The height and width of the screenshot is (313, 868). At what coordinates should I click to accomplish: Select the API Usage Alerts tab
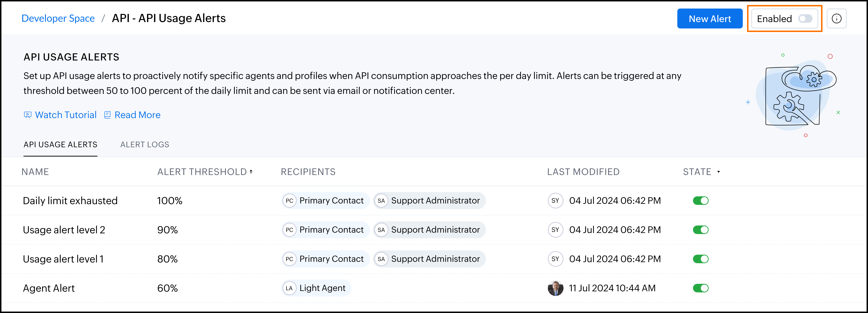point(60,145)
